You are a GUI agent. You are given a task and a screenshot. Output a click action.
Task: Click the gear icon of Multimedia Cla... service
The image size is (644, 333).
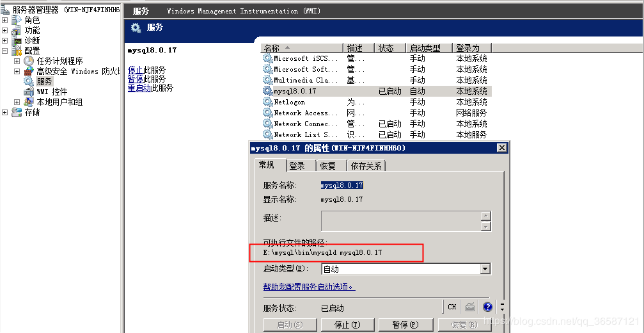click(x=268, y=80)
